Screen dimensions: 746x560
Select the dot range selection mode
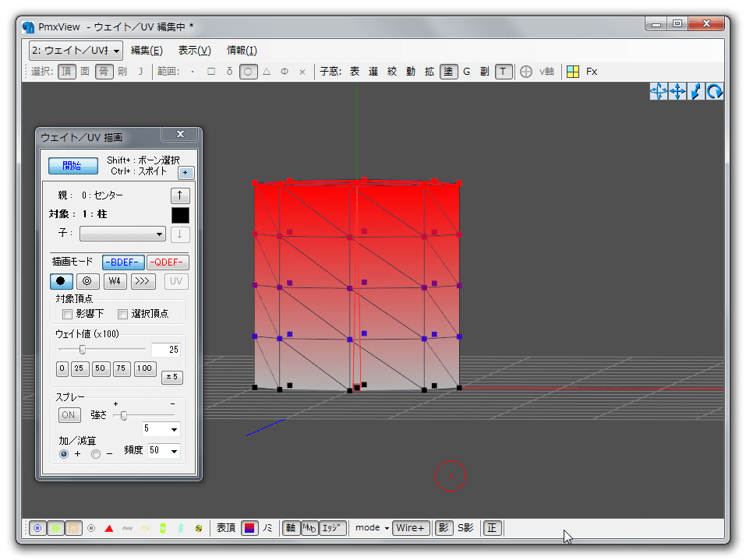[193, 72]
